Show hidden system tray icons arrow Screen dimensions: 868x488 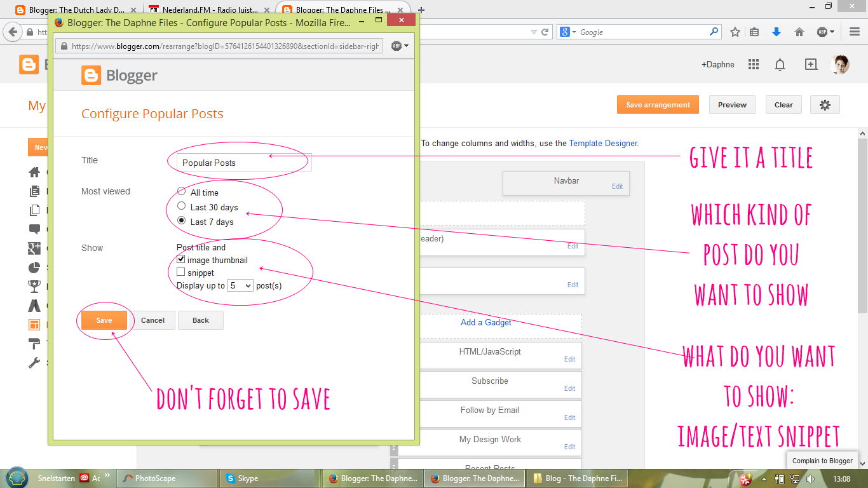763,478
